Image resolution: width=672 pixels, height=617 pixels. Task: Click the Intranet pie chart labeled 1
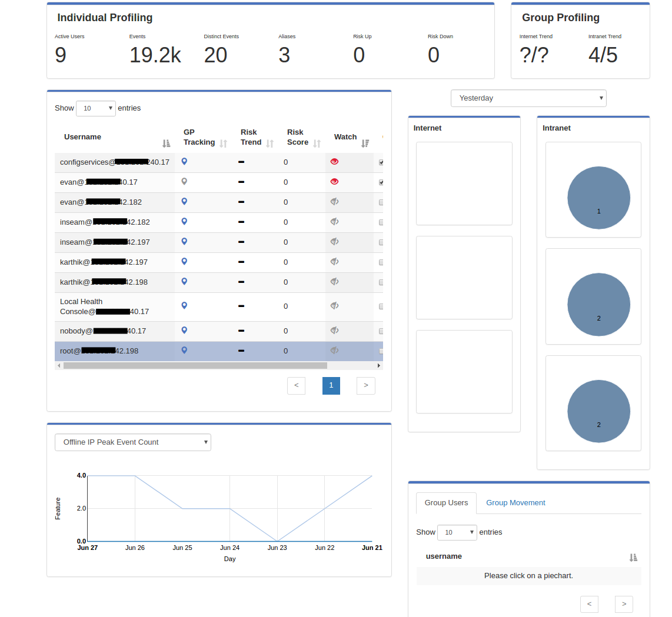(598, 198)
